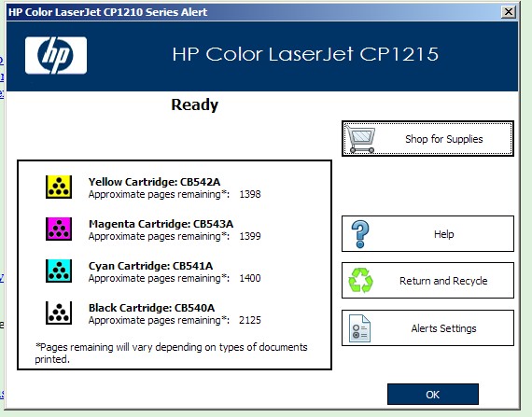Click cyan pages remaining value 1400

pyautogui.click(x=250, y=278)
